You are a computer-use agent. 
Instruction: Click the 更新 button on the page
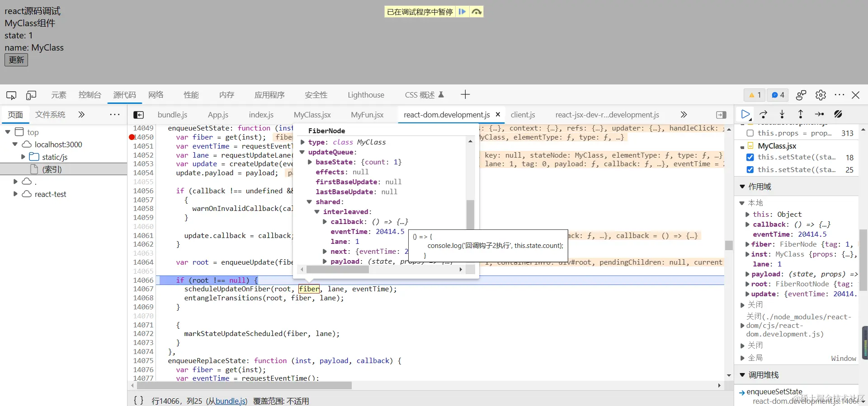pos(16,60)
